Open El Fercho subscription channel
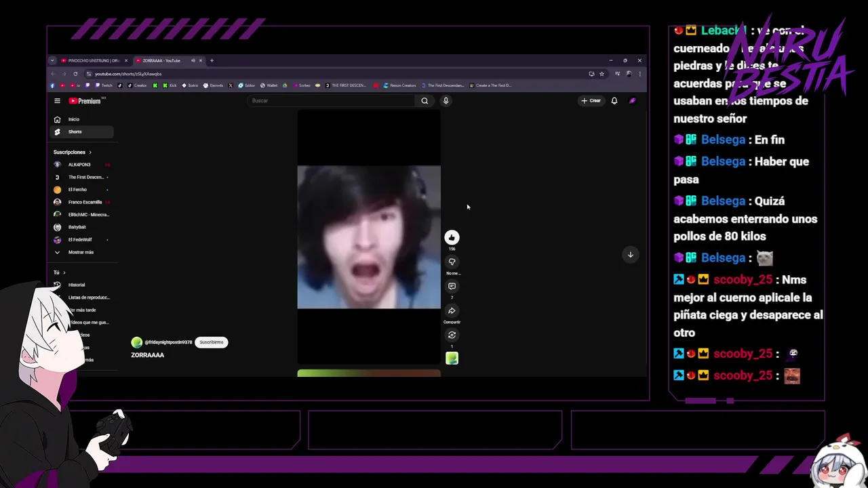 [x=81, y=190]
